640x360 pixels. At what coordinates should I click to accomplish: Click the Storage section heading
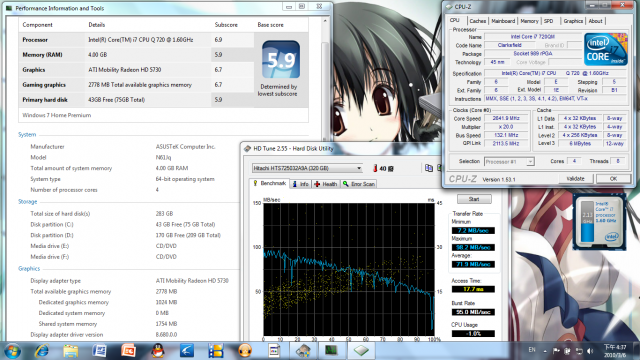(x=27, y=202)
